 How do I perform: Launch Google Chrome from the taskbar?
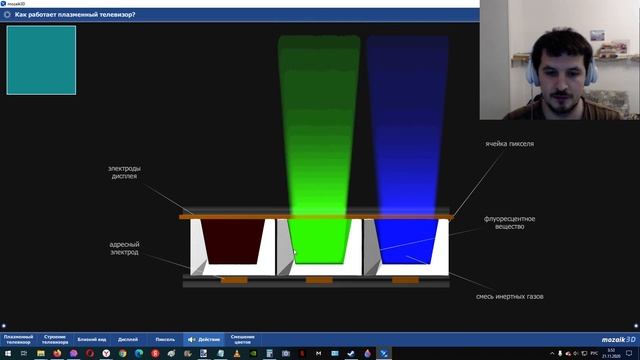(x=122, y=353)
